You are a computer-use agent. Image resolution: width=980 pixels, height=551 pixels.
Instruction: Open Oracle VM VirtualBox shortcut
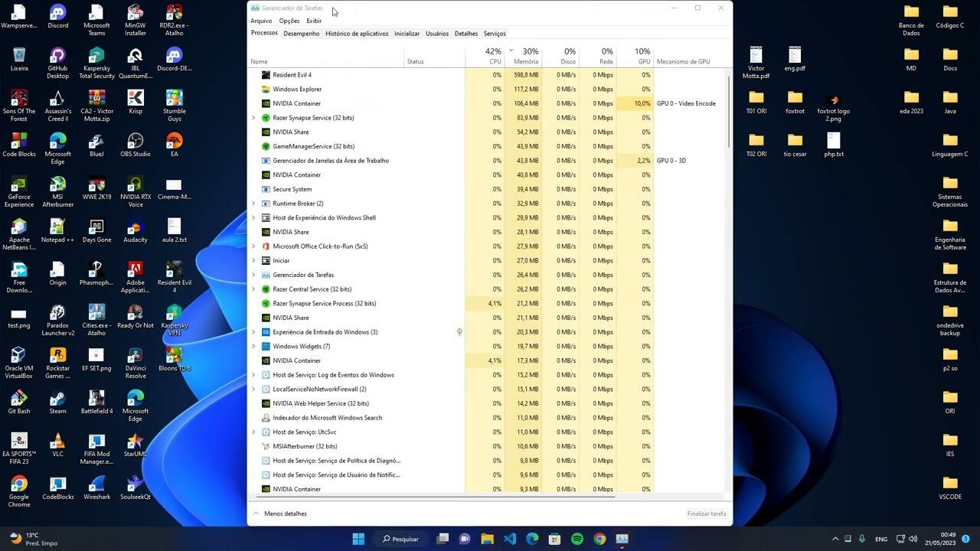click(x=19, y=363)
